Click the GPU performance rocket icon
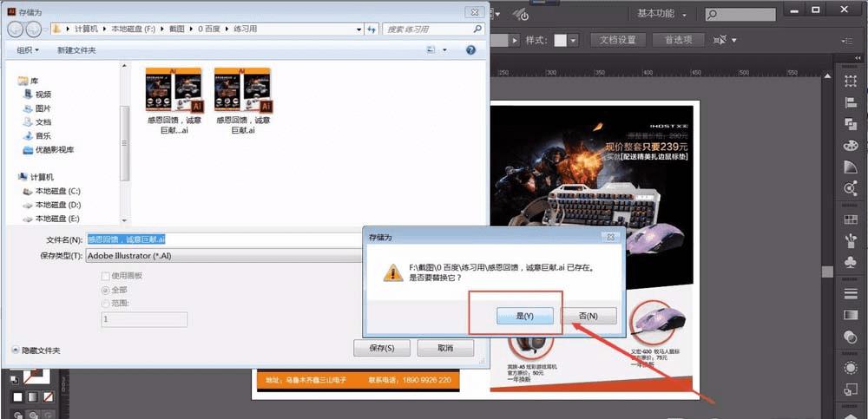Screen dimensions: 868x419 click(x=520, y=14)
